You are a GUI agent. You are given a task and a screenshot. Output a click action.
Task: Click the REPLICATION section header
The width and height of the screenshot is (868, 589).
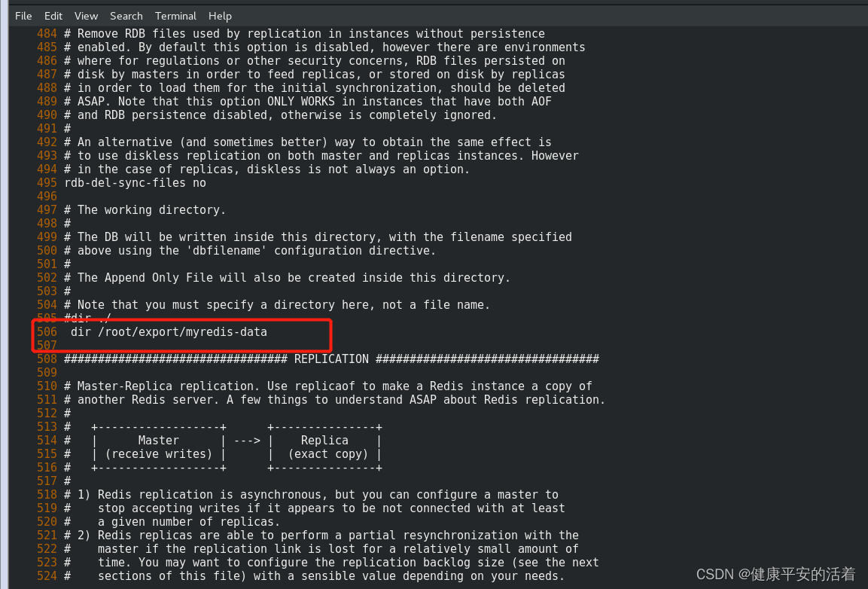pyautogui.click(x=331, y=359)
